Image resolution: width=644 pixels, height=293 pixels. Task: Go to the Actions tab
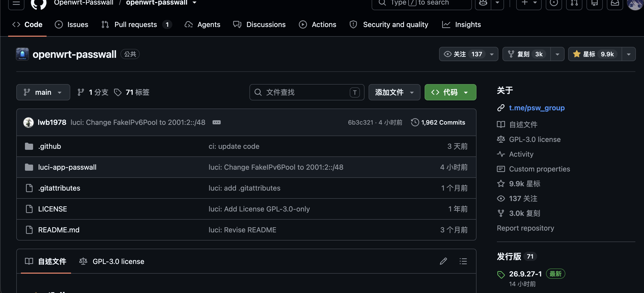click(317, 24)
